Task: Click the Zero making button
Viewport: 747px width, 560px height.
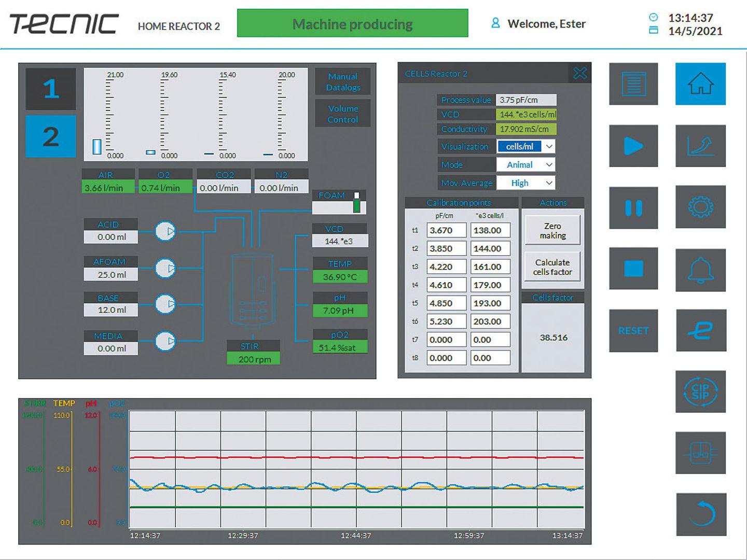Action: [552, 231]
